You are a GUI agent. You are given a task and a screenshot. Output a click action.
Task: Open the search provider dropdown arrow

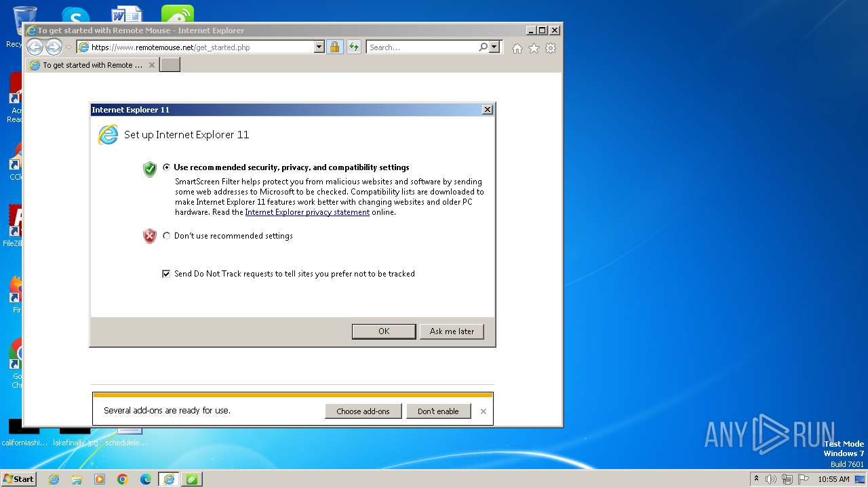click(x=494, y=47)
